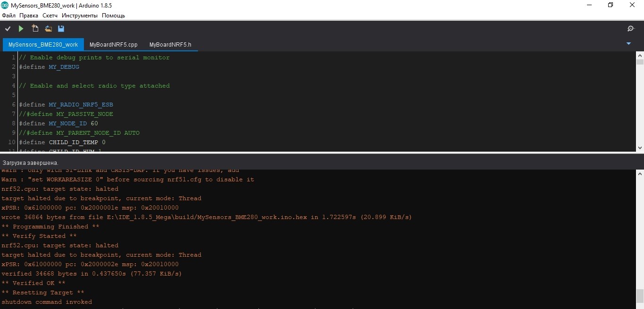Click the Verify checkmark icon

8,29
